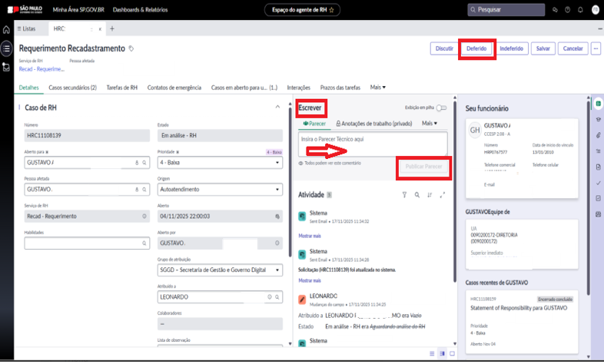Image resolution: width=604 pixels, height=364 pixels.
Task: Open a new tab with plus icon
Action: coord(112,28)
